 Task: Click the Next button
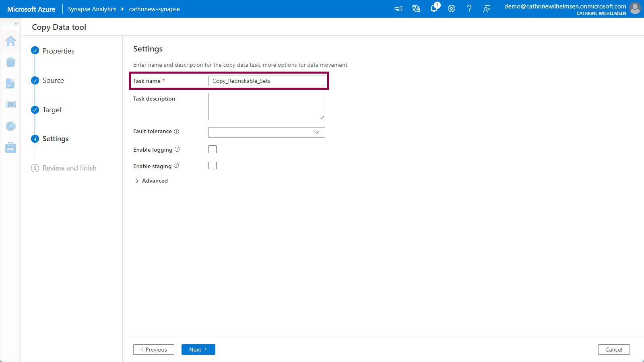(x=198, y=350)
